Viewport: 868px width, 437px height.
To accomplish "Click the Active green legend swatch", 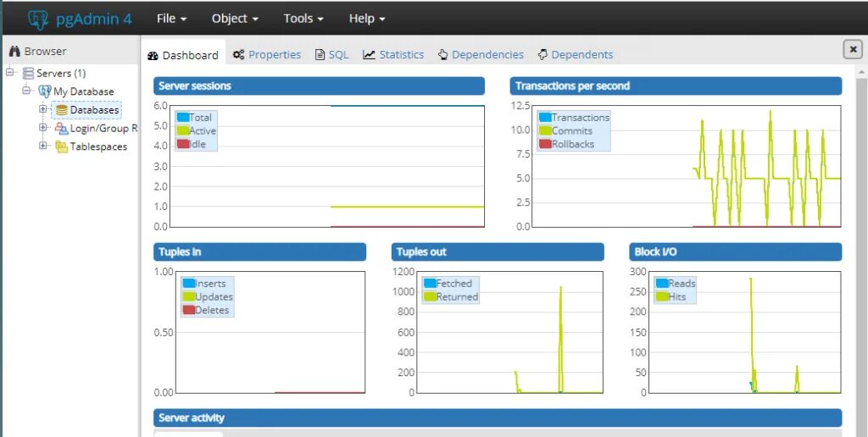I will point(183,130).
